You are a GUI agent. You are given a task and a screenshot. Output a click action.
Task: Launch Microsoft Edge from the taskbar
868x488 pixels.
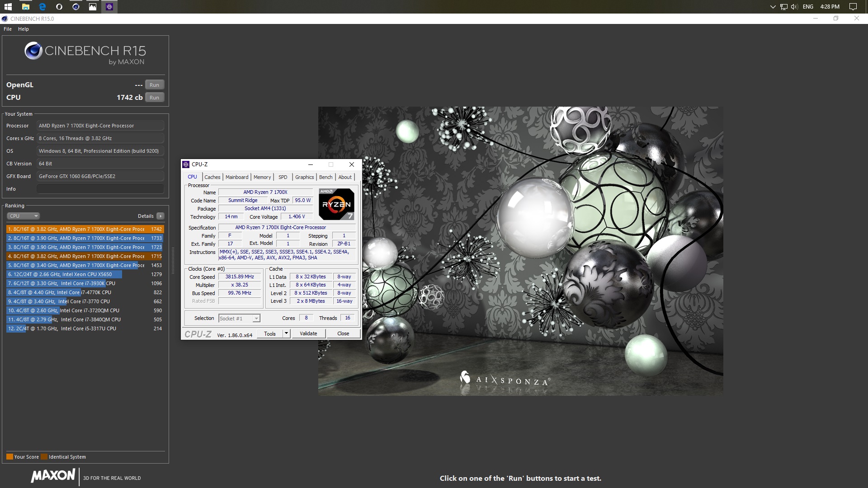pos(42,7)
